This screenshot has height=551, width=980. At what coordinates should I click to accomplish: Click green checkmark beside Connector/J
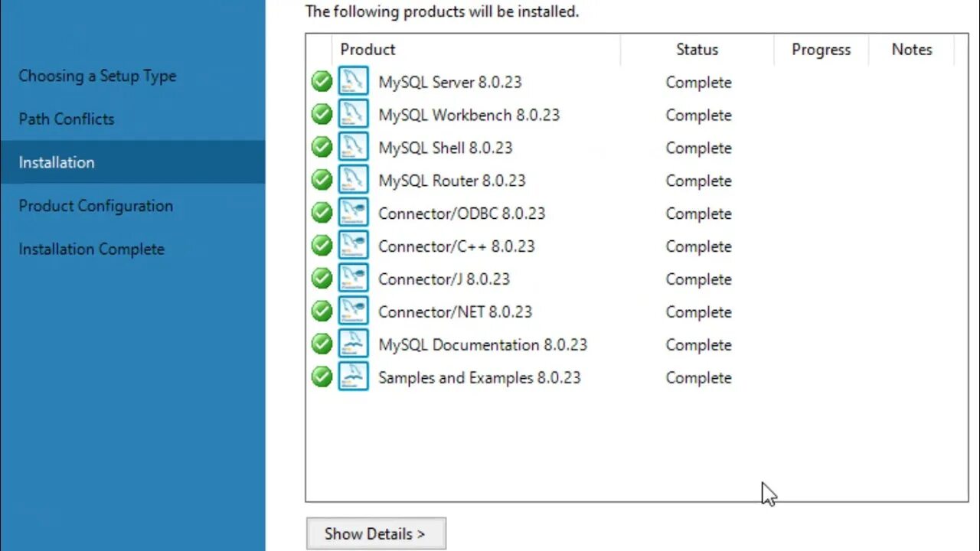tap(322, 279)
